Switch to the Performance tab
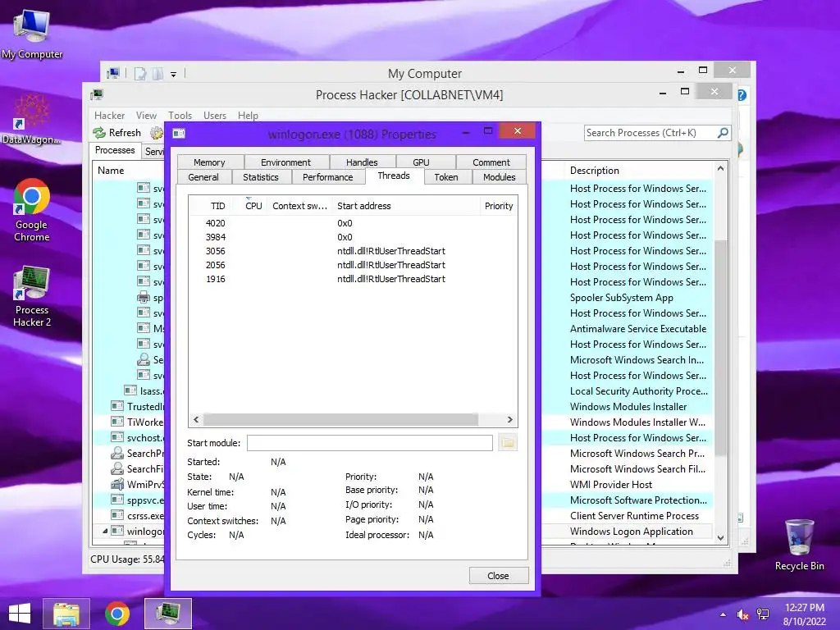The height and width of the screenshot is (630, 840). [328, 177]
